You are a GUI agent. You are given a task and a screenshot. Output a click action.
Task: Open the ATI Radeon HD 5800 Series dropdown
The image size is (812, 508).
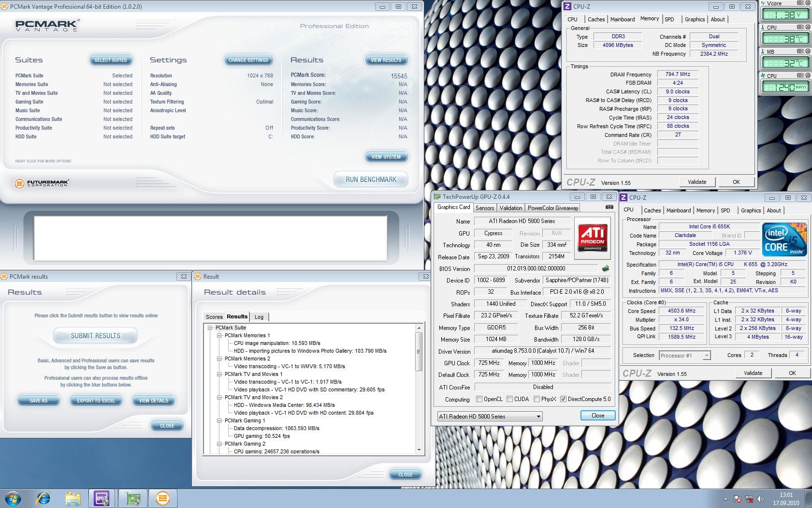[x=490, y=416]
